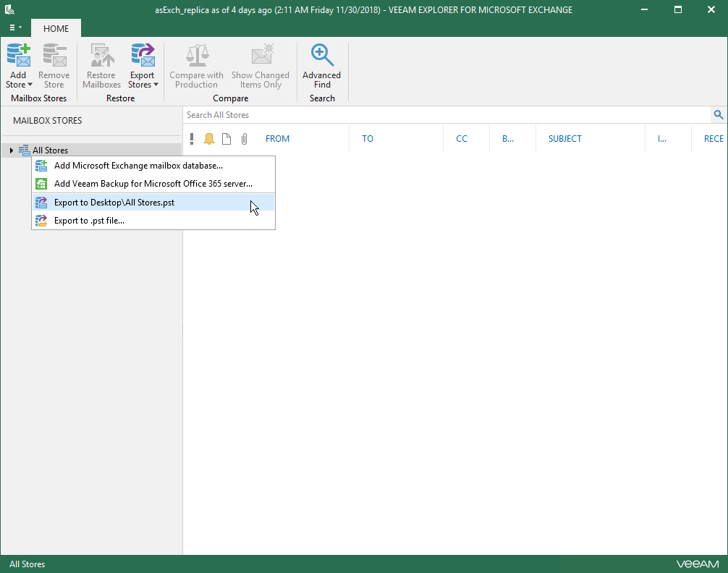Click the Office 365 server icon in context menu
The width and height of the screenshot is (728, 573).
coord(41,184)
